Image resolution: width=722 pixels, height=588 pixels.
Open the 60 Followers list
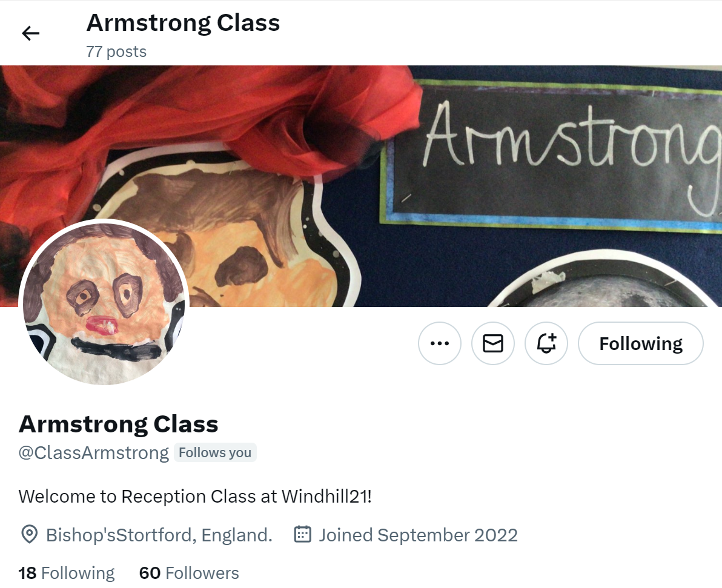pyautogui.click(x=189, y=573)
